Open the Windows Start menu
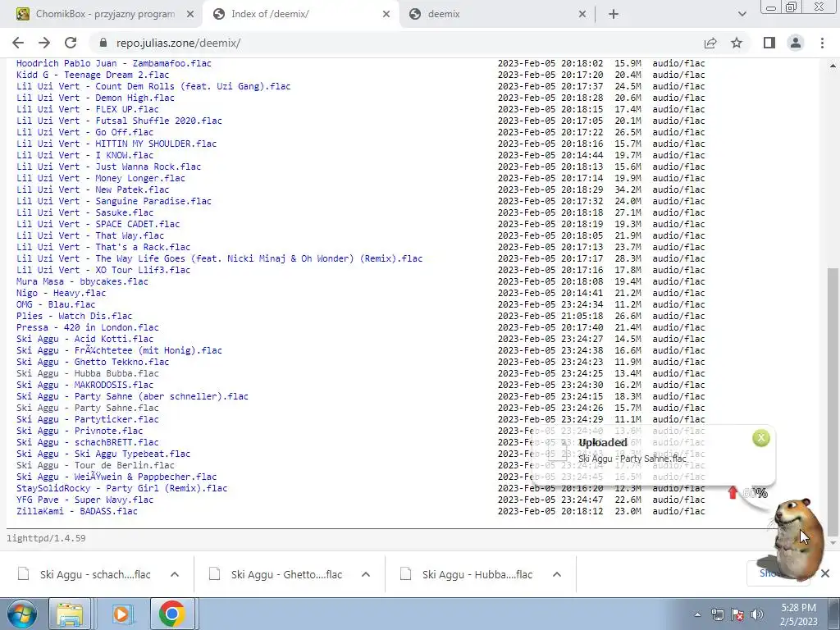The height and width of the screenshot is (630, 840). (21, 614)
